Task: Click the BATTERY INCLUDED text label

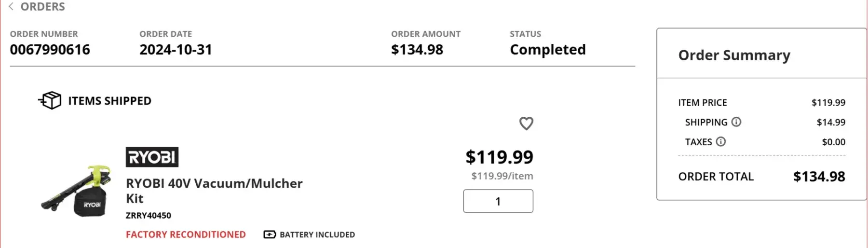Action: 317,234
